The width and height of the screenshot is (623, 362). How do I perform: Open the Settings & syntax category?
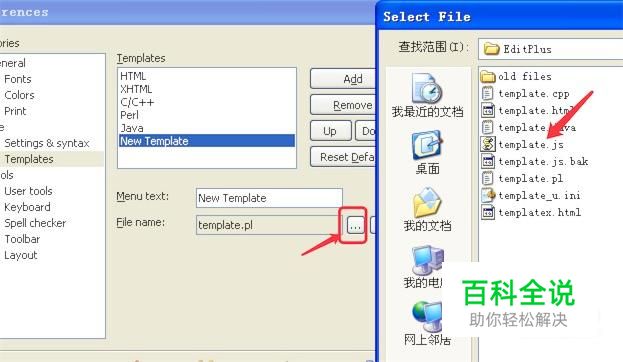[47, 143]
